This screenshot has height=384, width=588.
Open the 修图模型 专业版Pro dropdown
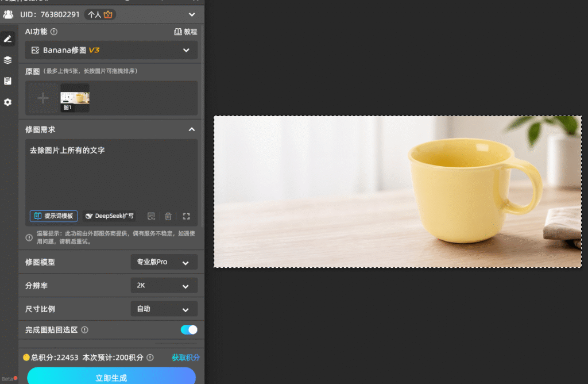coord(164,262)
